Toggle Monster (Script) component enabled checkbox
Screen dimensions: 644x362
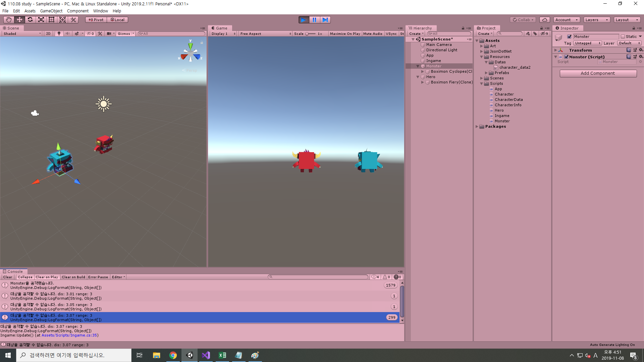tap(566, 57)
